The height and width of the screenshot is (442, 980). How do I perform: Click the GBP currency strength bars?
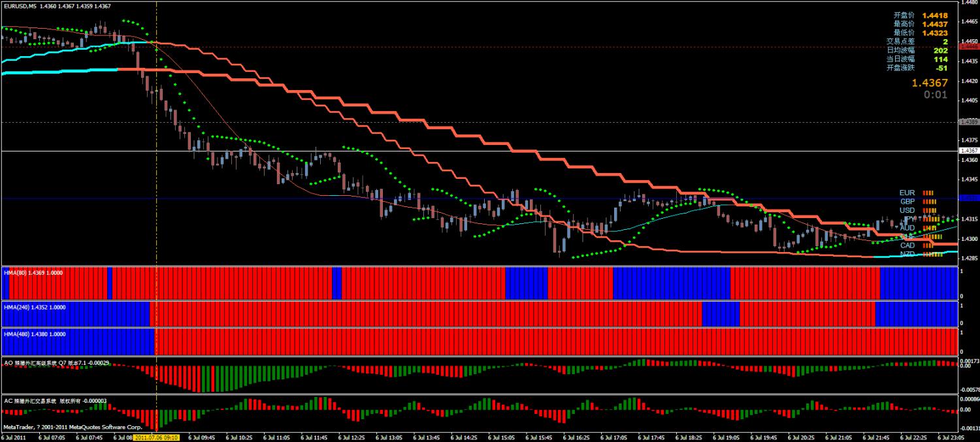930,202
